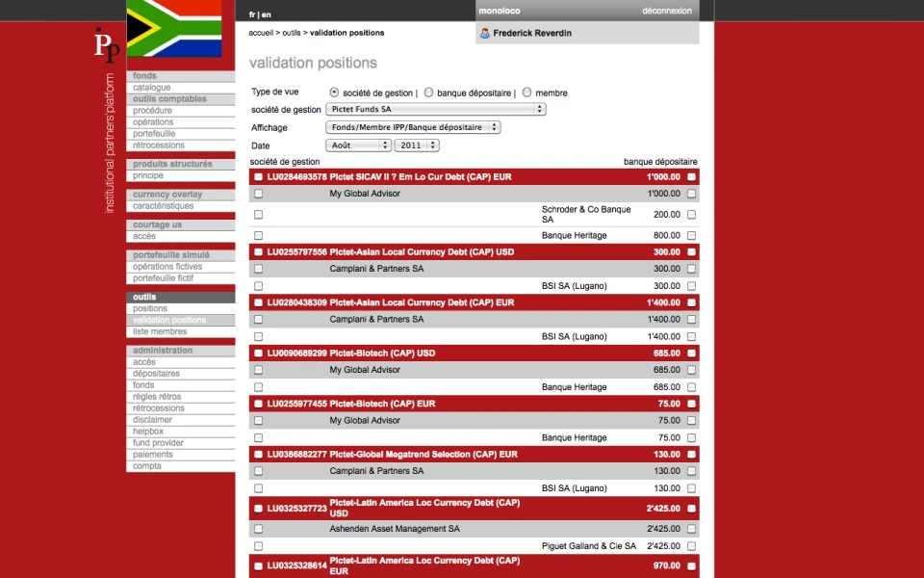Viewport: 924px width, 578px height.
Task: Click the institutional partners' platform logo
Action: click(x=107, y=120)
